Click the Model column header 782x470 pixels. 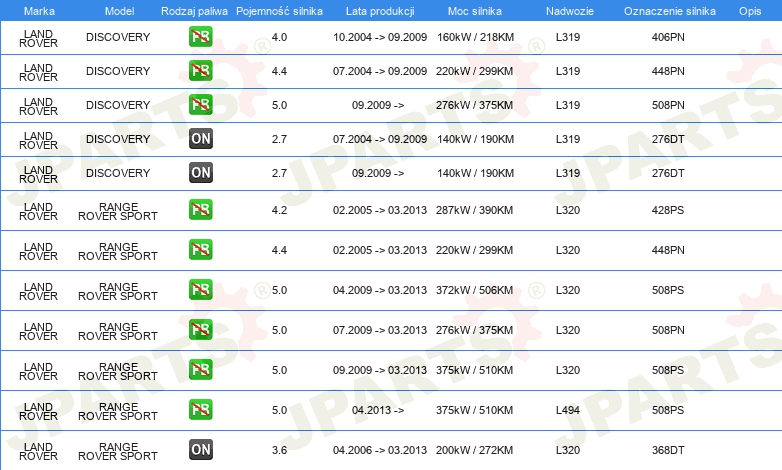(x=119, y=11)
